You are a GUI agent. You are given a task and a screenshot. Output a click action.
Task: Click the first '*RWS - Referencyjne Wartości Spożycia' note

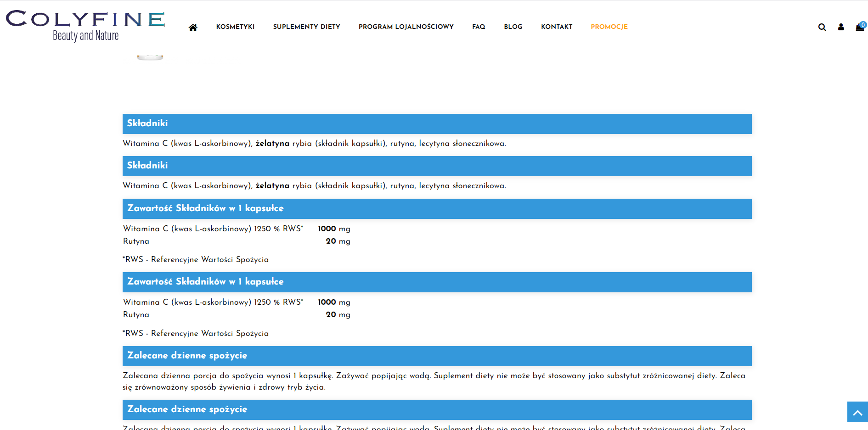click(x=196, y=259)
